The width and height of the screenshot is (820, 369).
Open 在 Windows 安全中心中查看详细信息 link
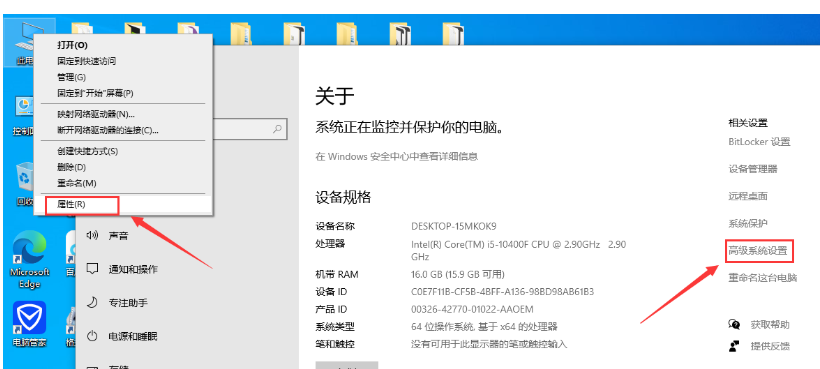click(397, 156)
